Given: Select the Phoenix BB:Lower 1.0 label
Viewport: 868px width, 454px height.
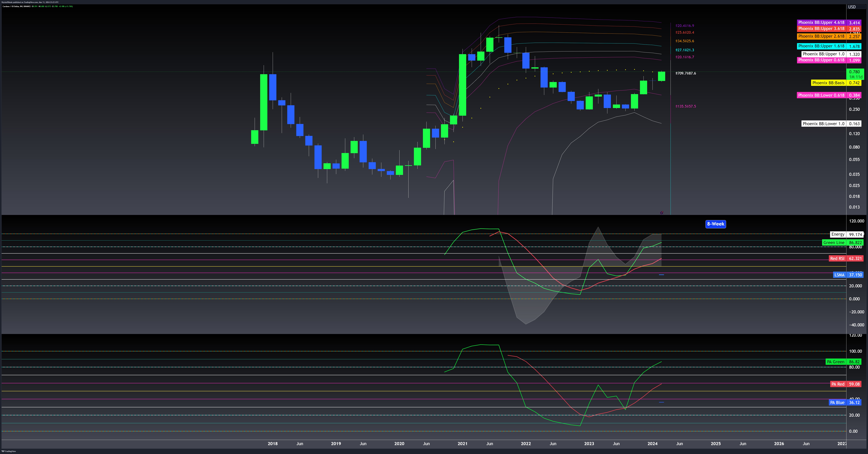Looking at the screenshot, I should coord(823,124).
